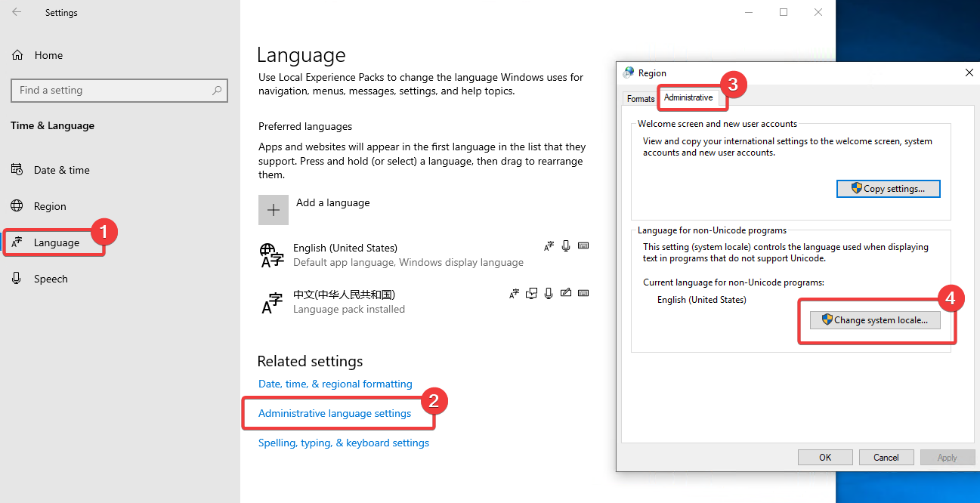Image resolution: width=980 pixels, height=503 pixels.
Task: Select the 中文(中华人民共和国) language entry
Action: 424,302
